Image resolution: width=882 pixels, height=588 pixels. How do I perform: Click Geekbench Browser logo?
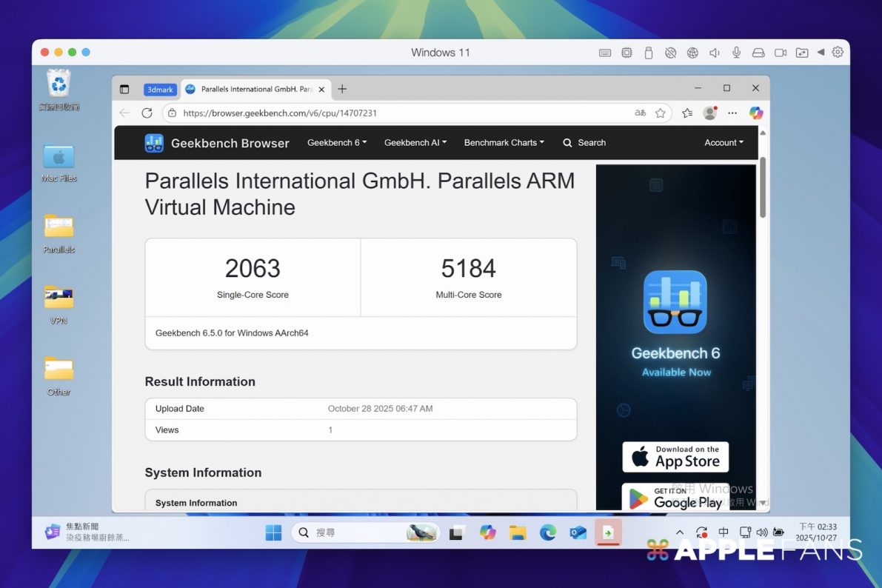217,143
